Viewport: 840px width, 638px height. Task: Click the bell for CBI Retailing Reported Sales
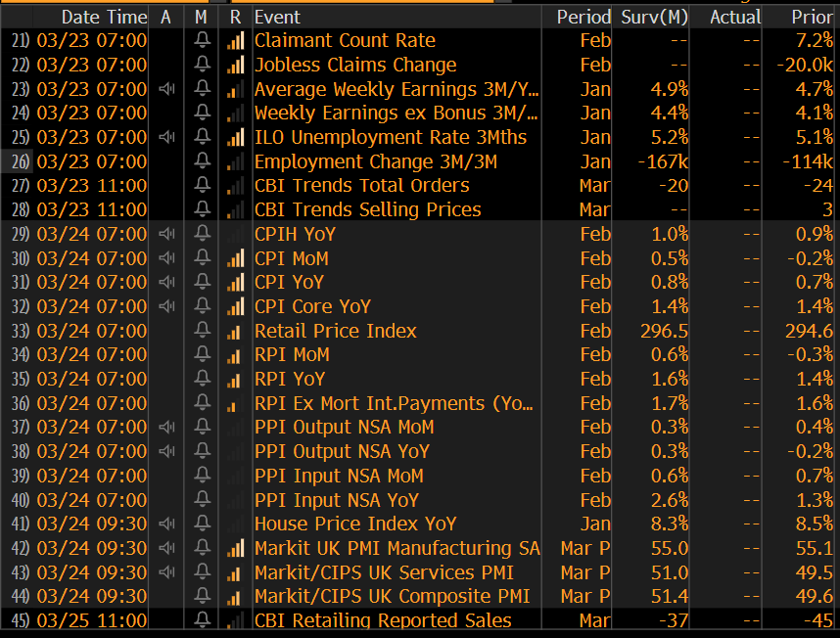point(202,620)
